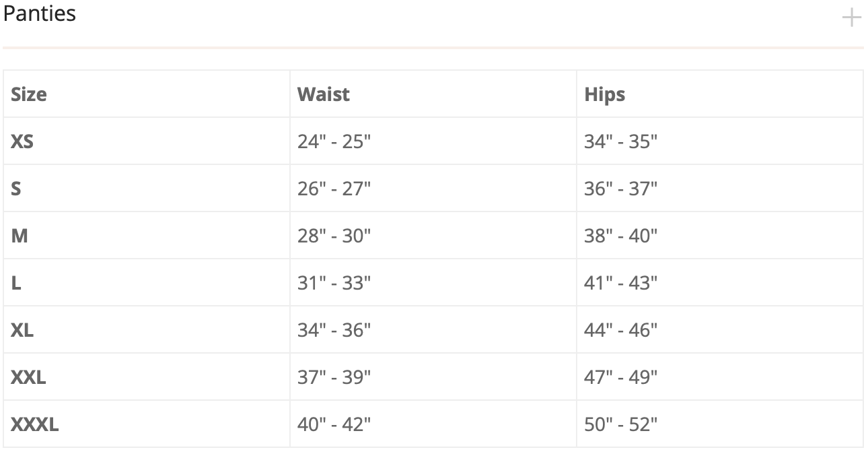Click the waist cell 28" - 30"

334,236
